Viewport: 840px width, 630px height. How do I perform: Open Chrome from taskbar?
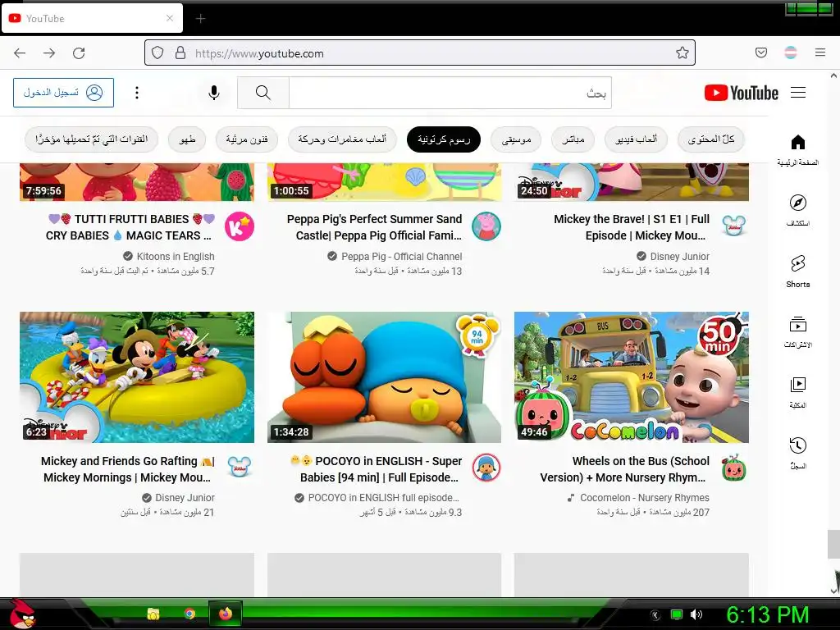click(189, 614)
